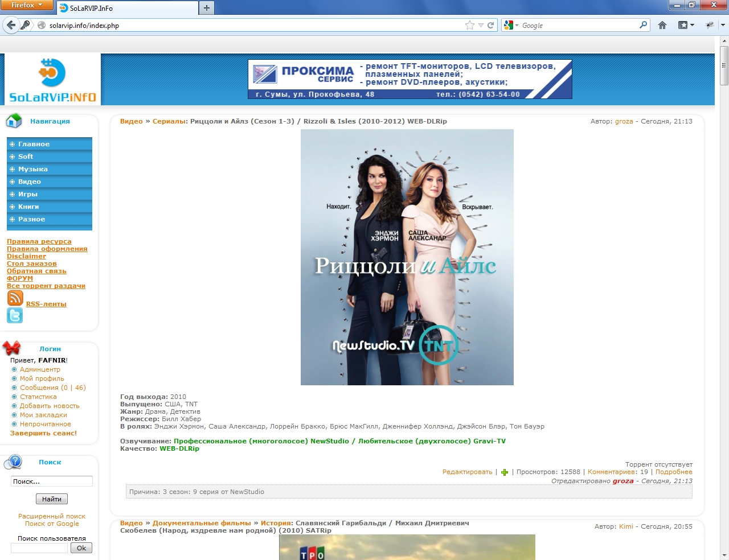Open a new browser tab
The height and width of the screenshot is (560, 729).
207,7
